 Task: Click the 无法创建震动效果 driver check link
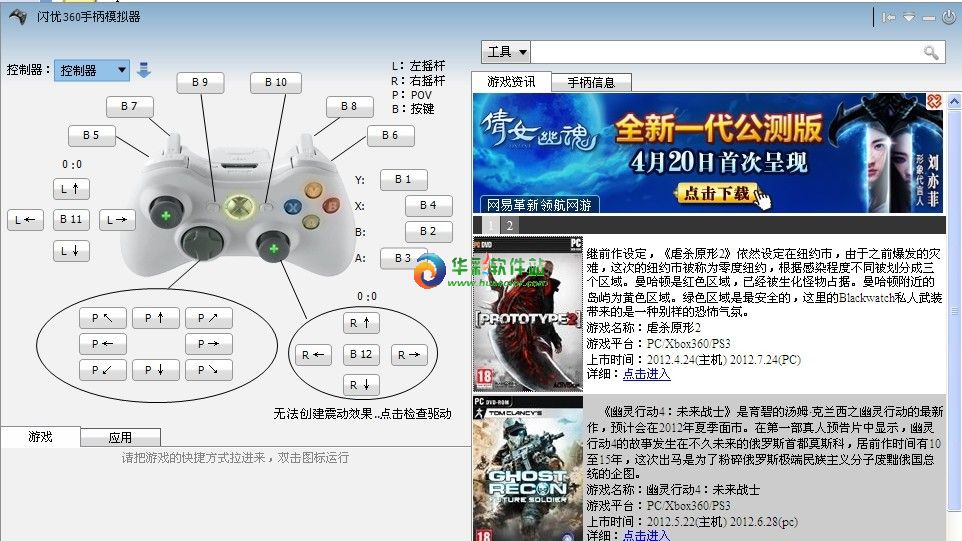[x=362, y=414]
